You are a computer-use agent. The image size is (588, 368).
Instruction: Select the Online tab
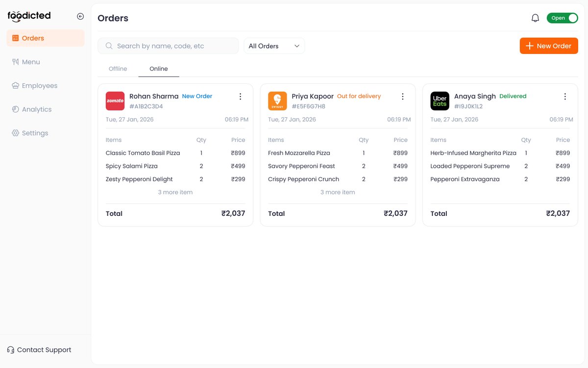click(159, 69)
